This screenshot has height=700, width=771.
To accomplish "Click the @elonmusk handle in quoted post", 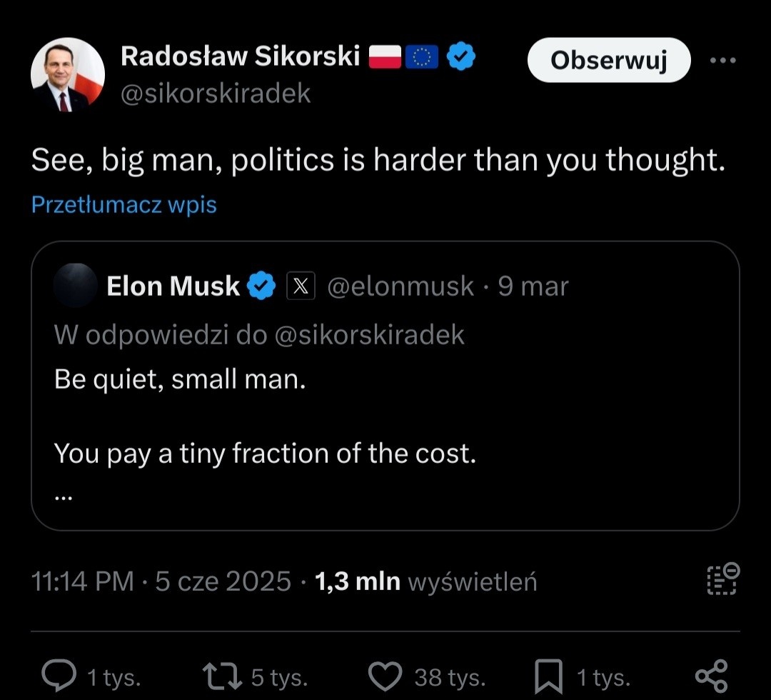I will (x=400, y=286).
